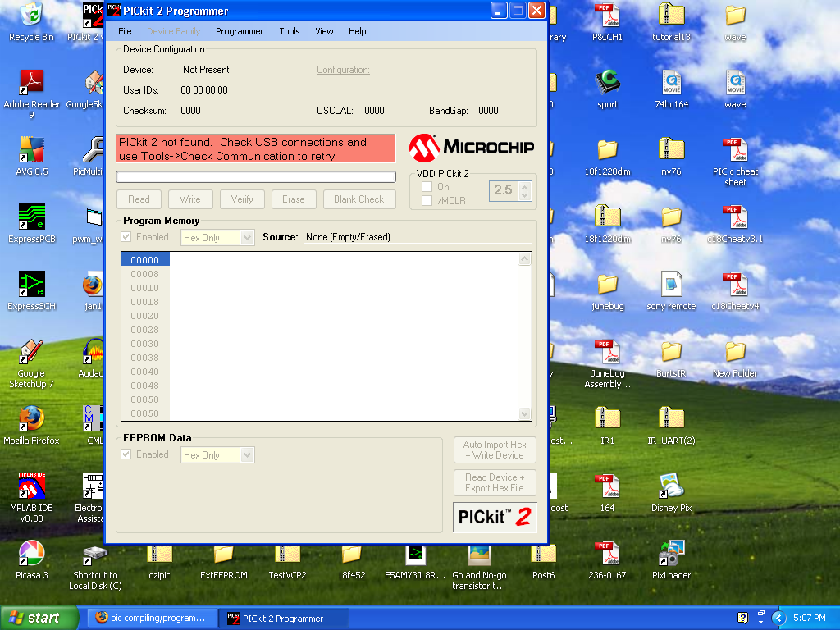The image size is (840, 630).
Task: Open the Tools menu
Action: tap(290, 31)
